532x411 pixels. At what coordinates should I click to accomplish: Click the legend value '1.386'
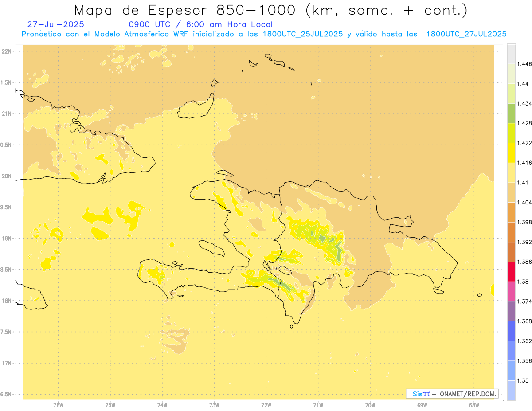(x=524, y=262)
